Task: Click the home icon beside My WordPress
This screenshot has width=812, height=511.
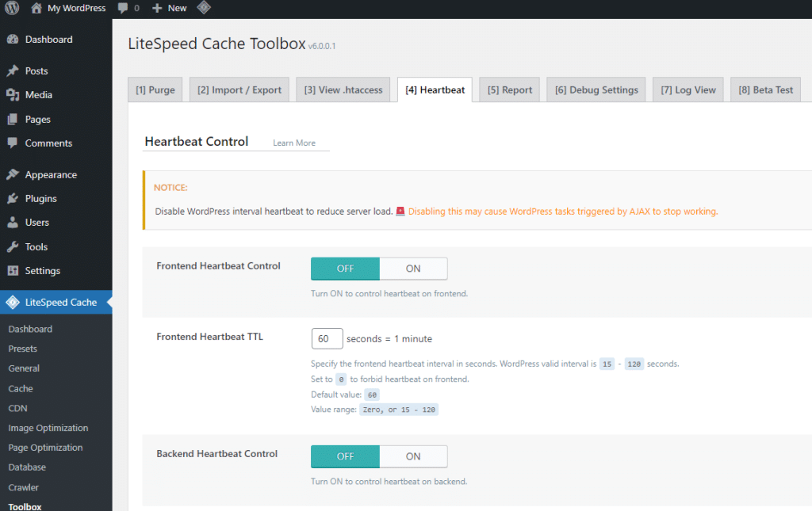Action: 36,8
